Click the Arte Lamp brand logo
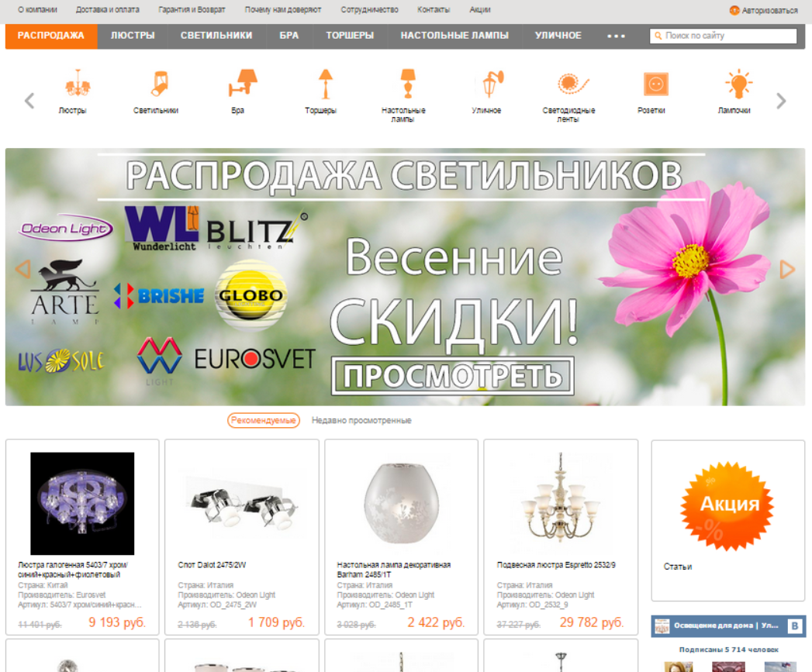Image resolution: width=812 pixels, height=672 pixels. [x=64, y=292]
